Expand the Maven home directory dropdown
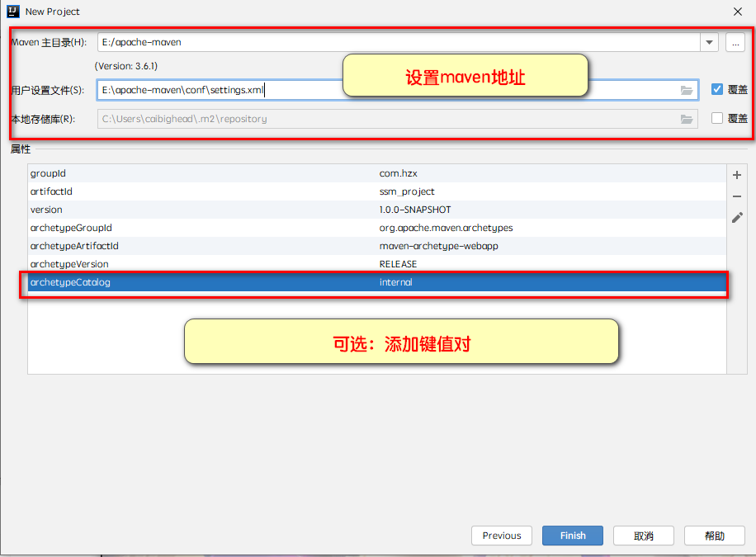The width and height of the screenshot is (756, 557). (709, 42)
